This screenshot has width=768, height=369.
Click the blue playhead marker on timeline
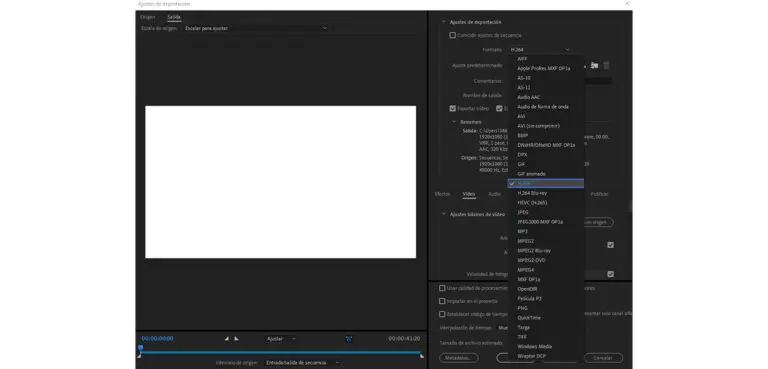(x=141, y=348)
